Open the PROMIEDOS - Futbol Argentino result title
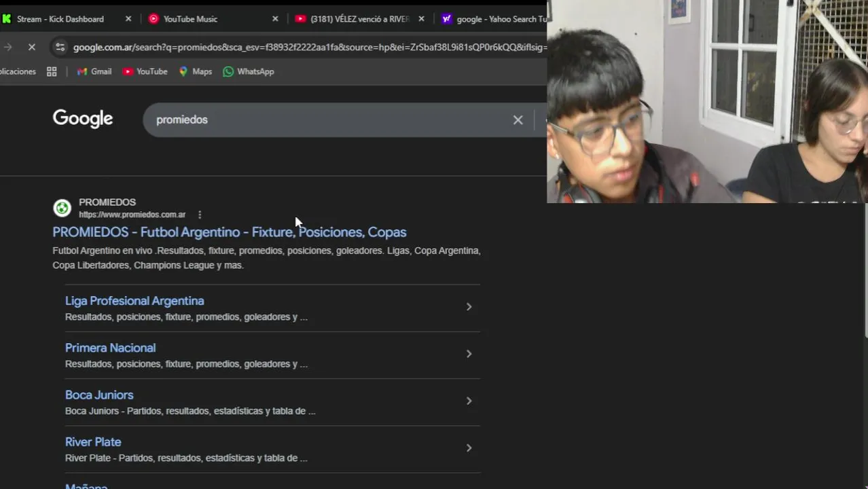The height and width of the screenshot is (489, 868). 230,232
